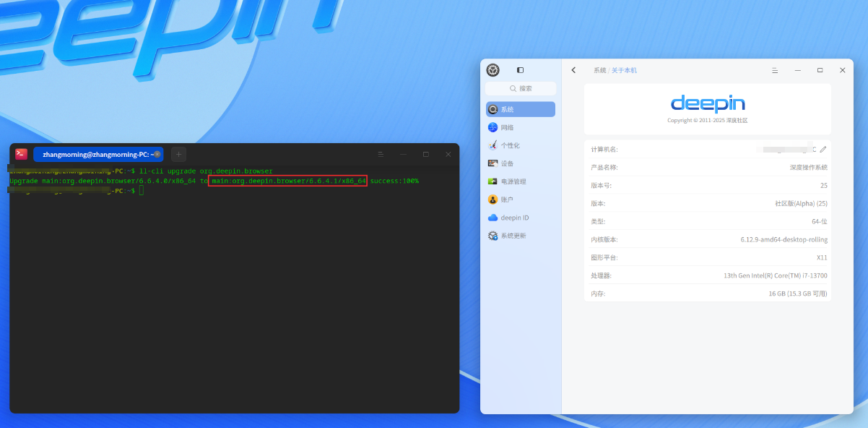Select the zhangmorning@zhangmorning-PC terminal tab
The image size is (868, 428).
point(98,154)
